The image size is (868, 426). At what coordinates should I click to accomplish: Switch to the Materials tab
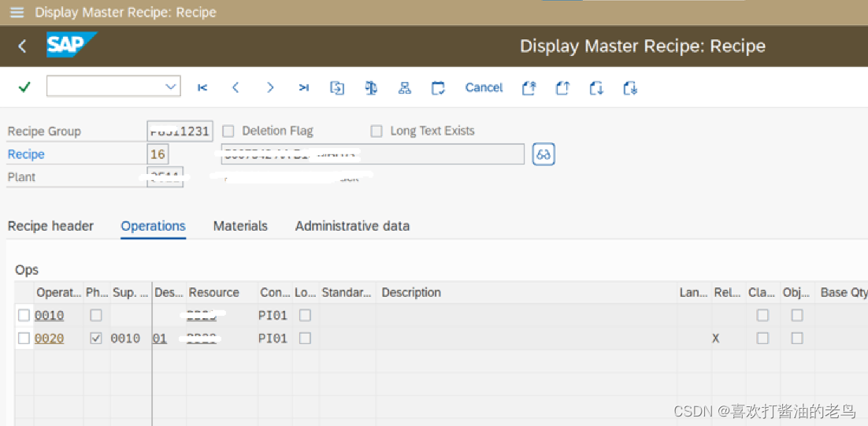coord(240,226)
